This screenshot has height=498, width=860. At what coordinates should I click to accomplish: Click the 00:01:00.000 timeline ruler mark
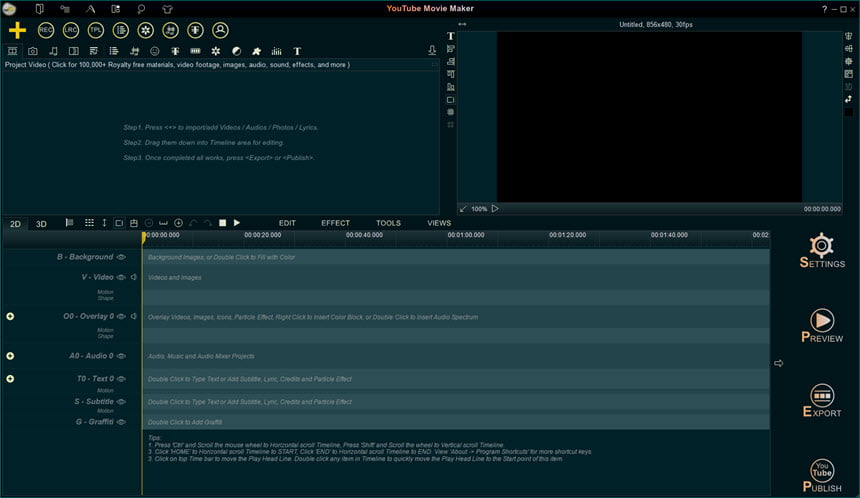point(466,235)
